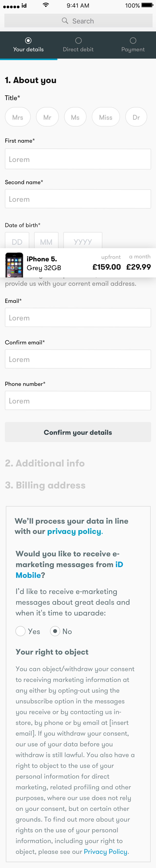
Task: Tap the Direct debit step circle icon
Action: click(x=78, y=41)
